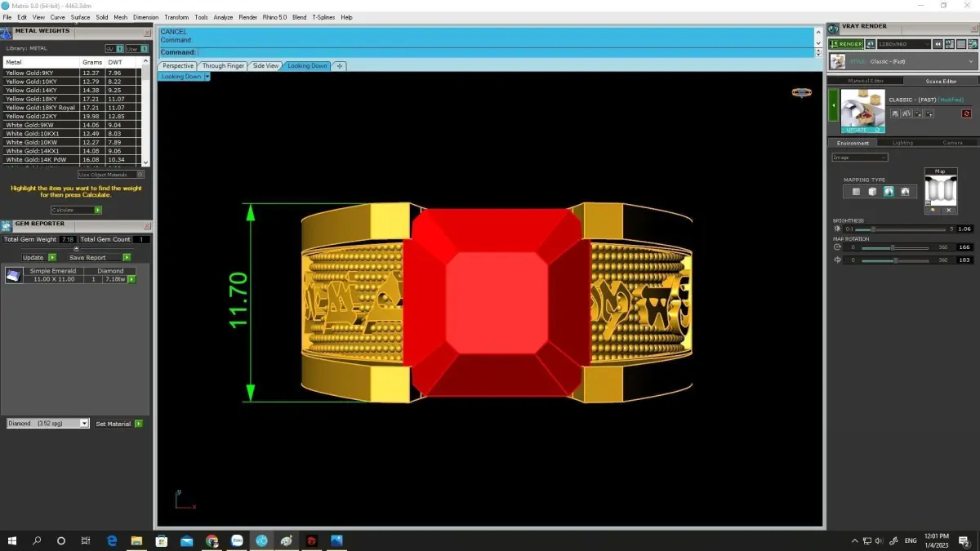Image resolution: width=980 pixels, height=551 pixels.
Task: Click the style preview thumbnail
Action: pyautogui.click(x=862, y=108)
